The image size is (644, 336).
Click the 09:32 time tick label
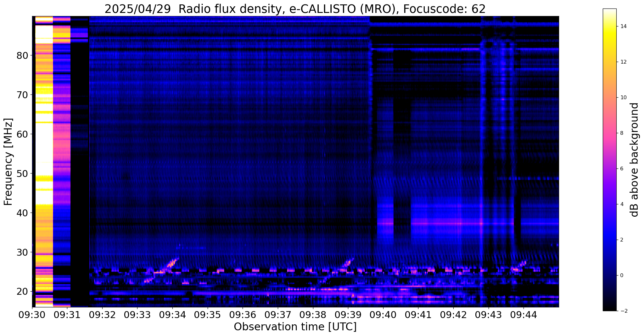(102, 315)
